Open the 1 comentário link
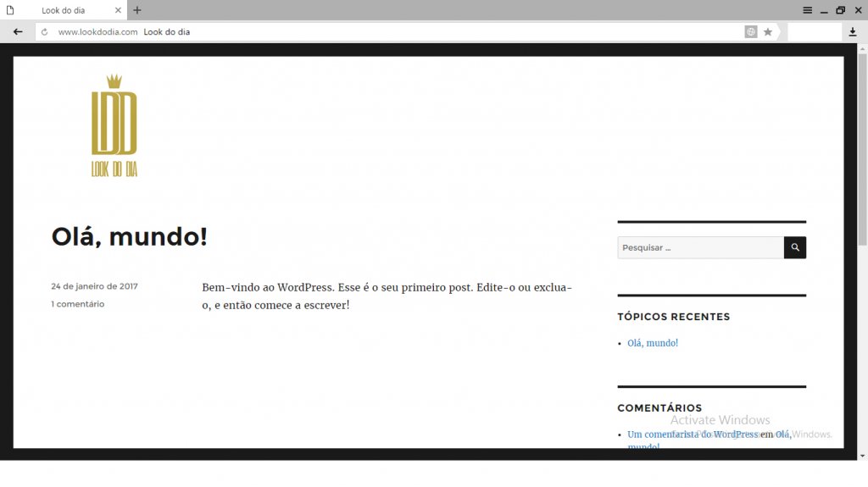This screenshot has width=868, height=487. [77, 304]
